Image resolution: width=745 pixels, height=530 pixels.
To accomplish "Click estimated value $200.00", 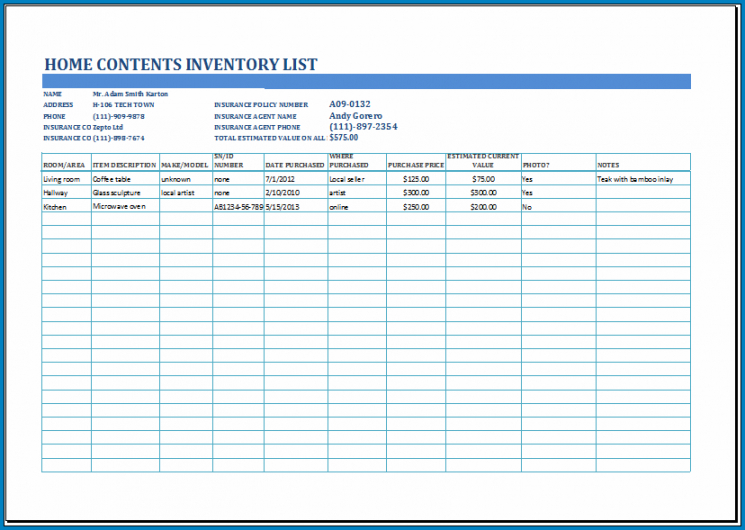I will [483, 207].
